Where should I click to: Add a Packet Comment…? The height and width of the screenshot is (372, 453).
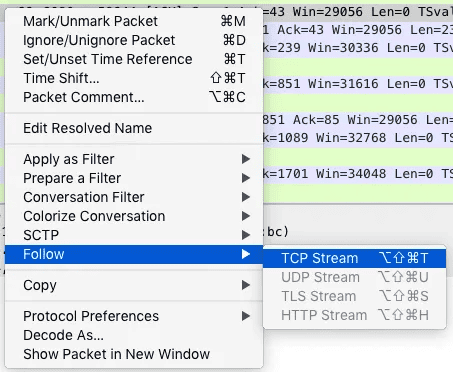click(134, 97)
